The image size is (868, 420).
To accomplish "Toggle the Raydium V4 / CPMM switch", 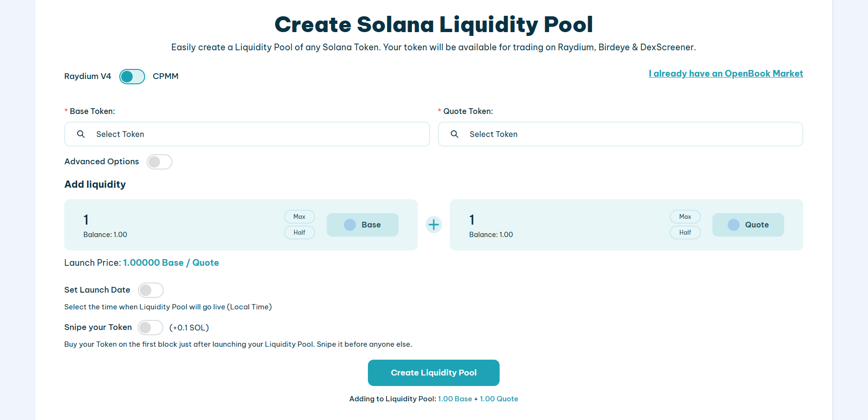I will [132, 77].
